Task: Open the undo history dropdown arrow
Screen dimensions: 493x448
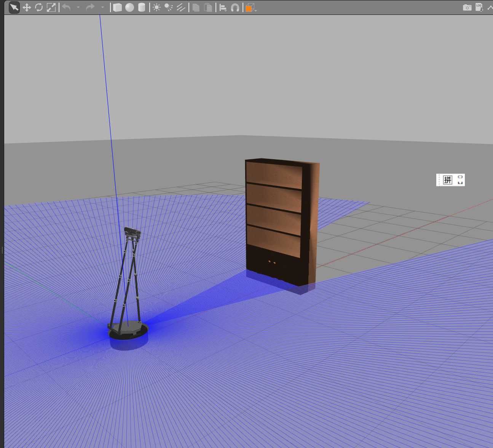Action: pyautogui.click(x=78, y=7)
